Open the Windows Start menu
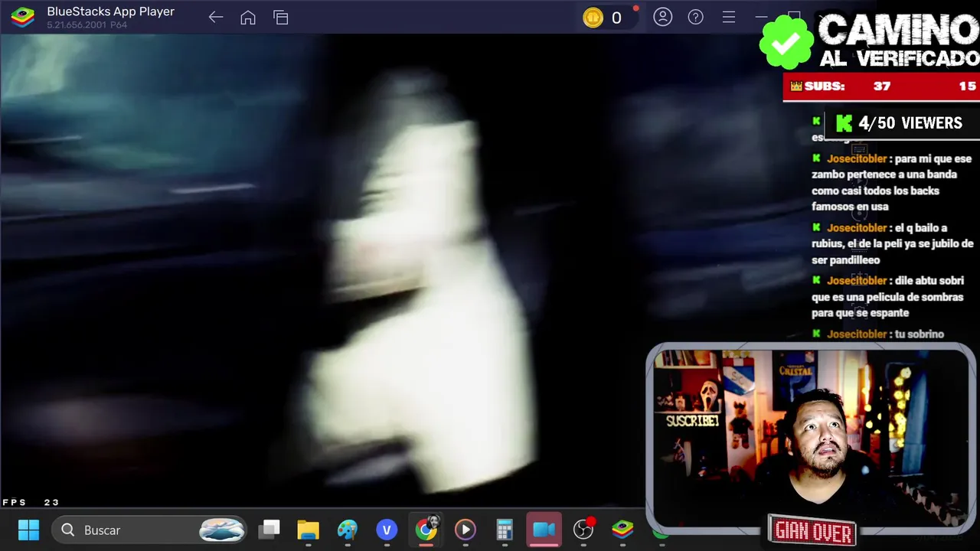 28,530
